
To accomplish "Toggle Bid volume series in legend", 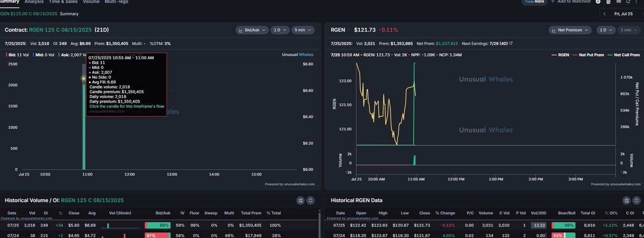I will 18,55.
